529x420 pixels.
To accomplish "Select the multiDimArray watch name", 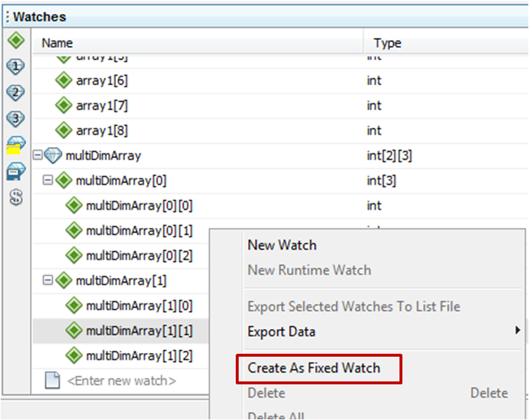I will point(103,156).
